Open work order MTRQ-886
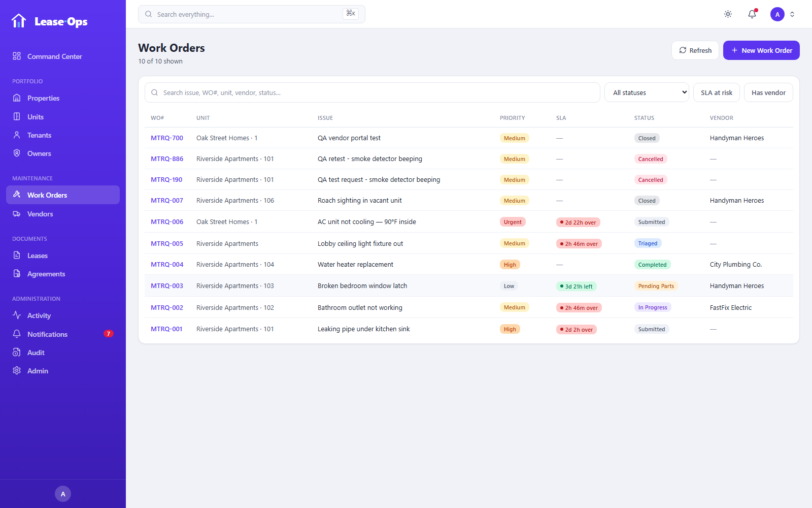 [167, 158]
